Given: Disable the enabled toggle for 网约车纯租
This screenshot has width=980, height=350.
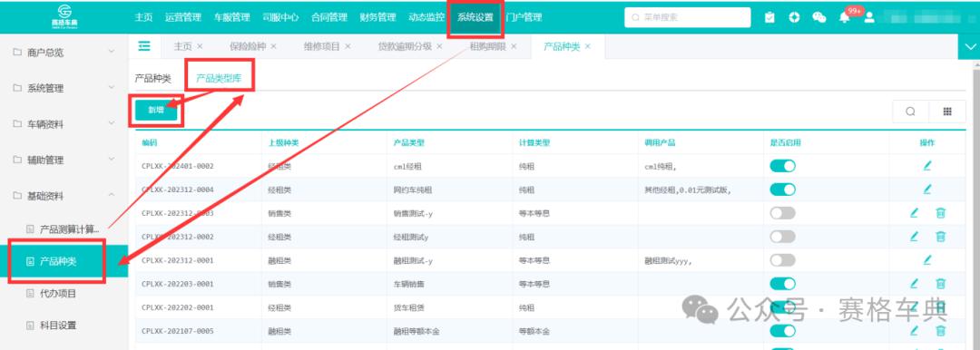Looking at the screenshot, I should tap(782, 189).
